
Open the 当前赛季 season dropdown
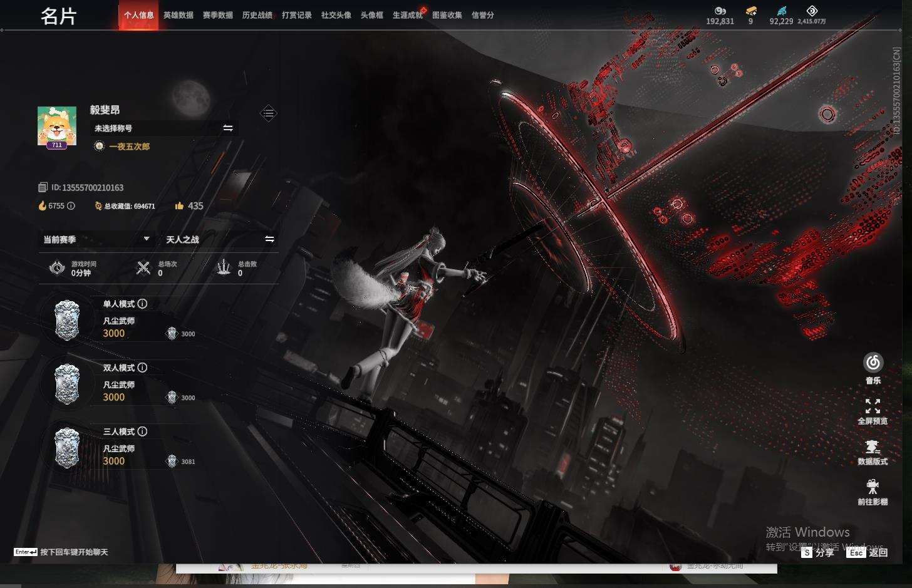click(96, 239)
